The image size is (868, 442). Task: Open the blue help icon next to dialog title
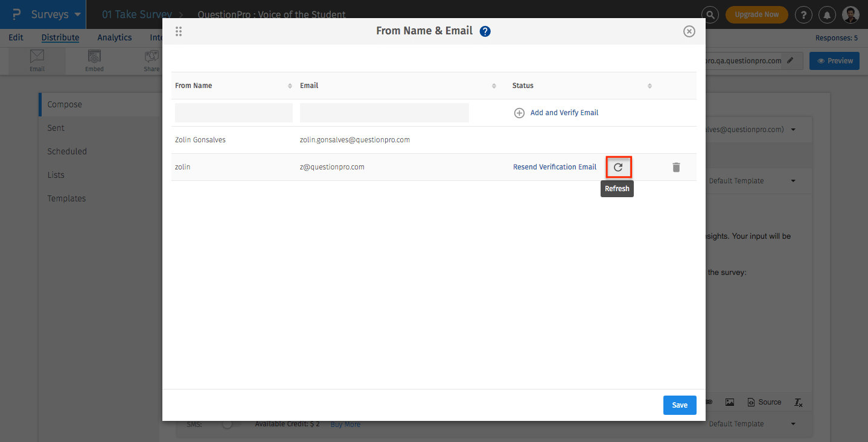(x=485, y=31)
